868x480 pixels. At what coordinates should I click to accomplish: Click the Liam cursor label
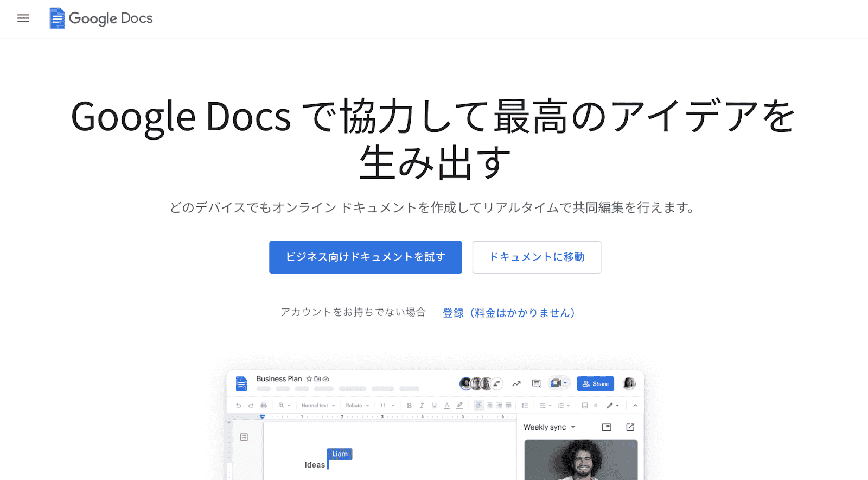340,454
